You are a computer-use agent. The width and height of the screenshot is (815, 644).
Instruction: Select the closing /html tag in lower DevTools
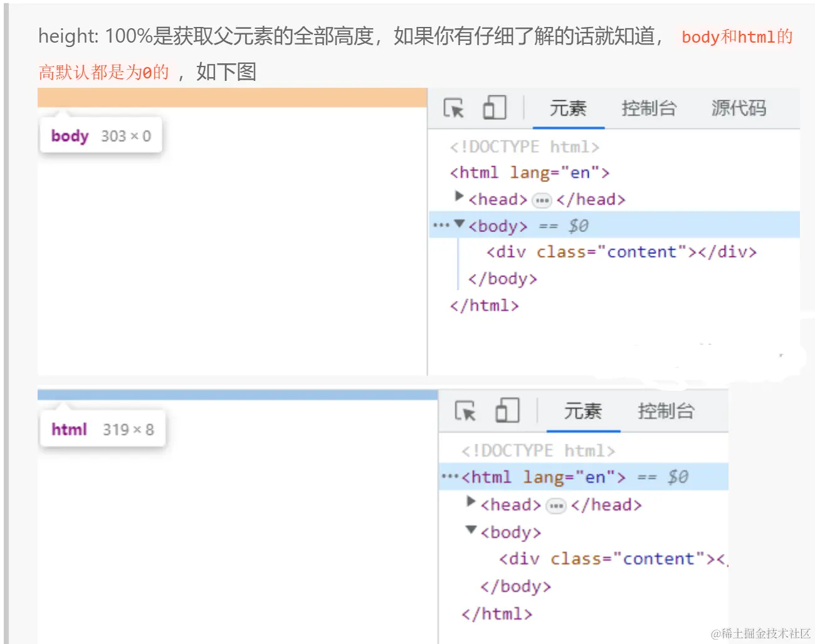tap(497, 614)
